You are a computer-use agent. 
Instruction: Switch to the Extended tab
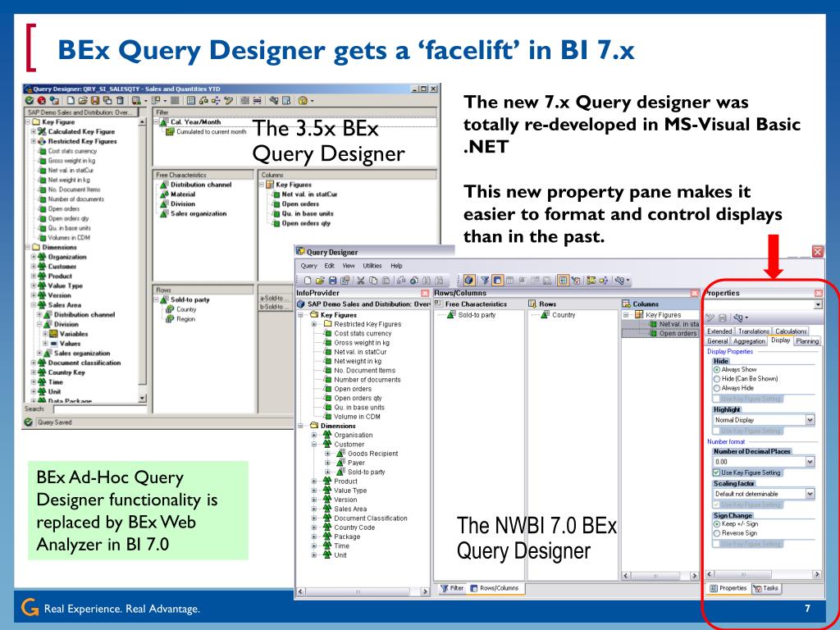(x=719, y=331)
